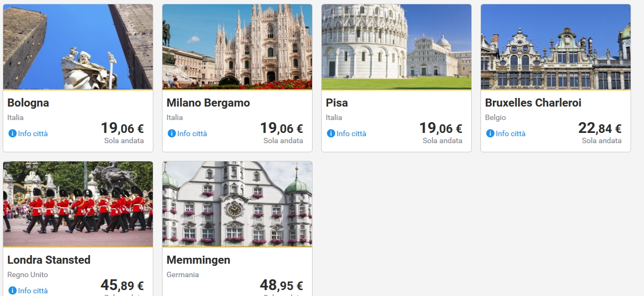Click the Bologna 19,06 € price
The height and width of the screenshot is (296, 644).
click(122, 129)
